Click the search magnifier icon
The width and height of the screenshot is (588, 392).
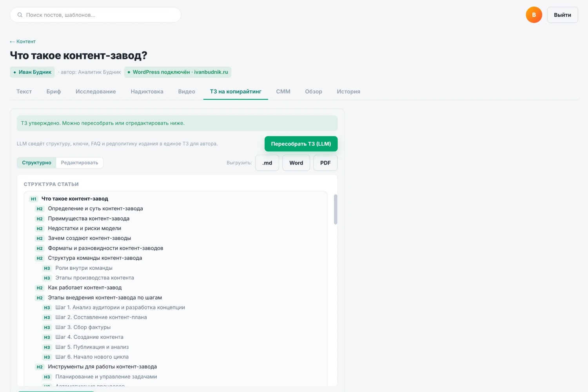[x=20, y=15]
